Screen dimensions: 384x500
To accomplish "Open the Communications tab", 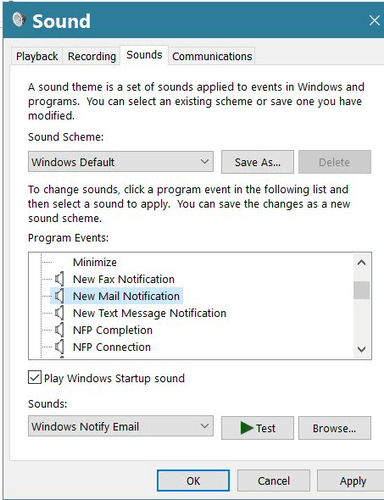I will coord(212,56).
